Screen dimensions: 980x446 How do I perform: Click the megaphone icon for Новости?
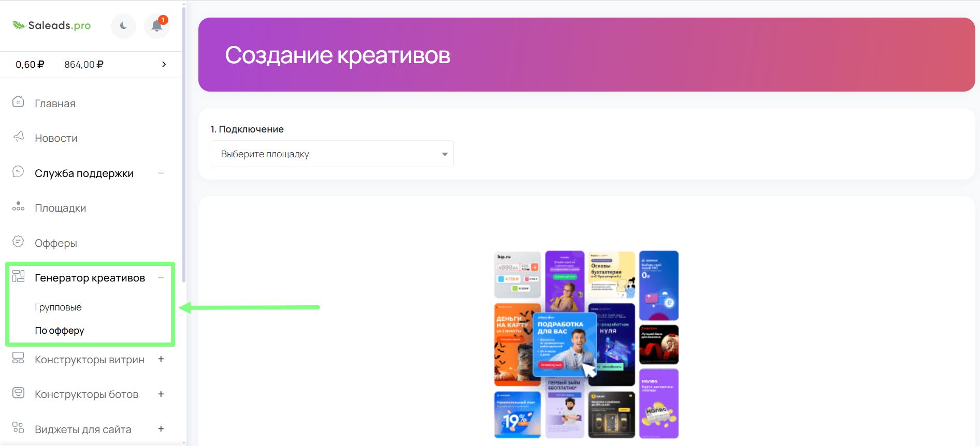click(x=18, y=137)
